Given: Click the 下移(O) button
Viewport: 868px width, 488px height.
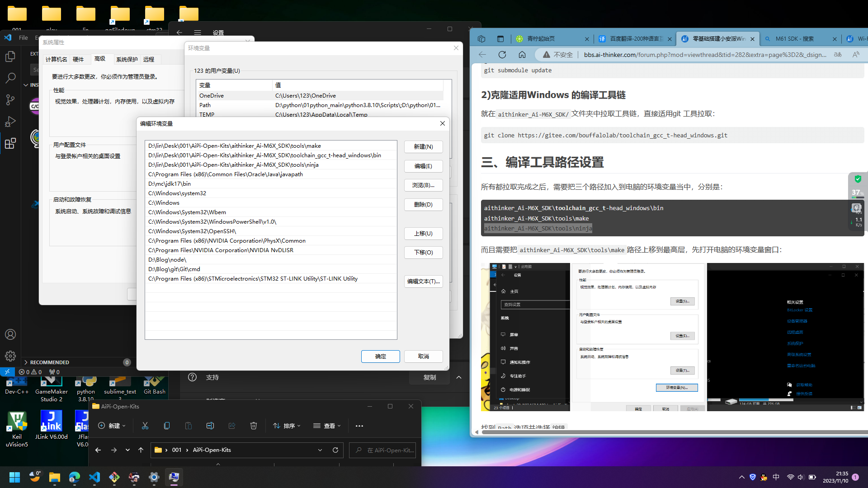Looking at the screenshot, I should click(424, 253).
